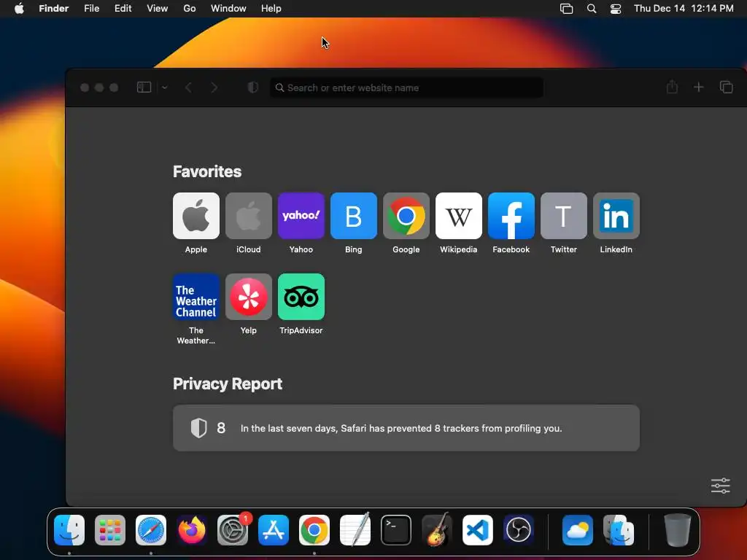Open the Weather app in Dock
This screenshot has width=747, height=560.
click(578, 530)
